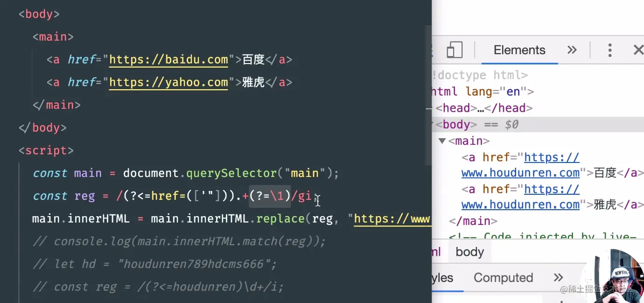Collapse the main element in DOM tree
The height and width of the screenshot is (303, 644).
(442, 141)
